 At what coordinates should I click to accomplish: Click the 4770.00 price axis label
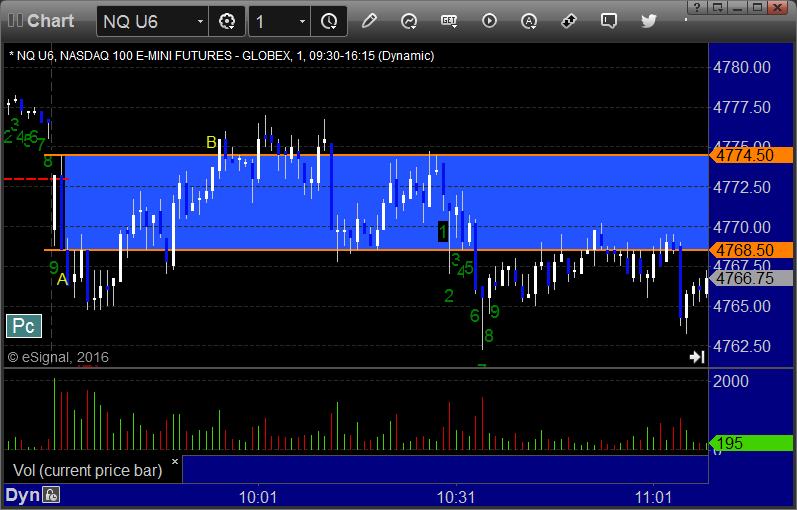742,227
